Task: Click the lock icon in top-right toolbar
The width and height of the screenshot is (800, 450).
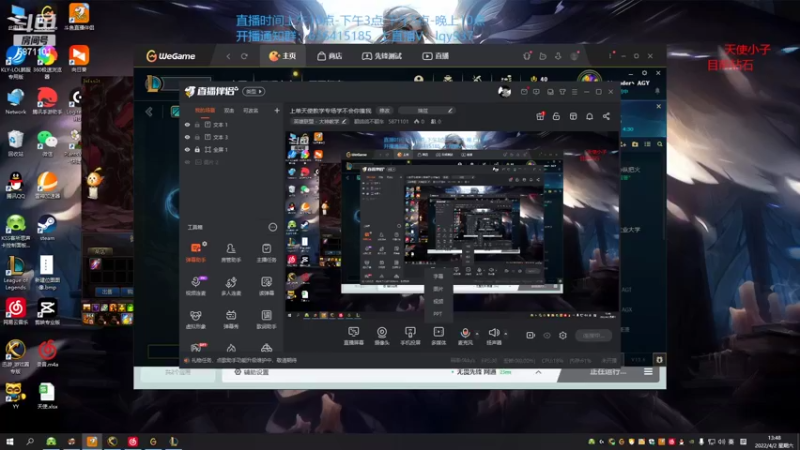Action: (556, 116)
